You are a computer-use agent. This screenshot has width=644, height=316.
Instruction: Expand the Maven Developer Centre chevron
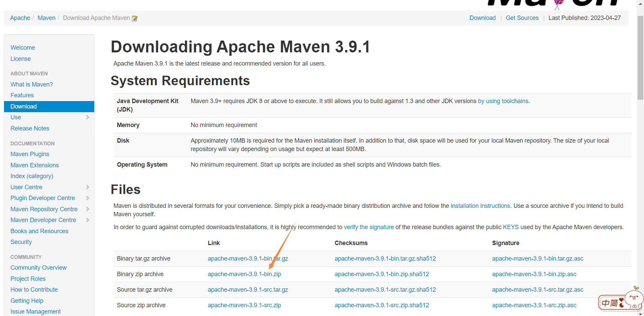click(x=88, y=220)
